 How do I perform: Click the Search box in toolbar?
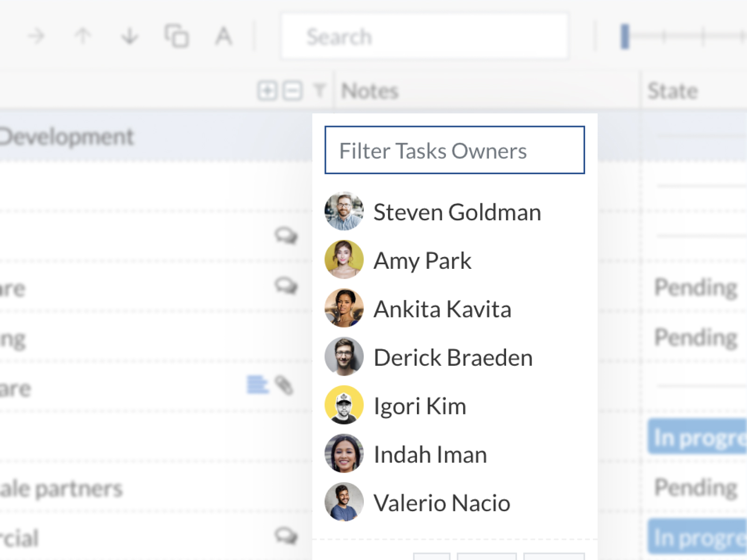424,36
